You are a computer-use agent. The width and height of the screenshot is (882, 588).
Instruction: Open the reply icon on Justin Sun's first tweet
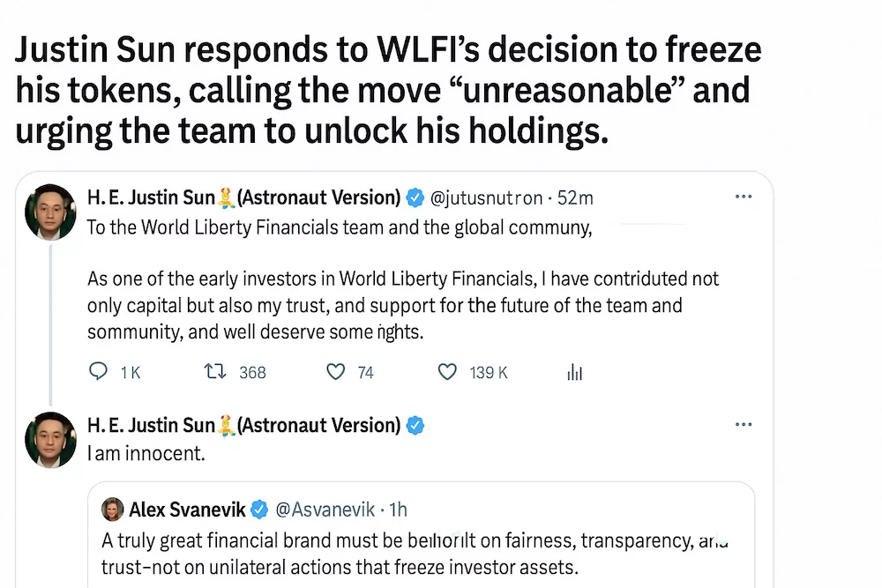[99, 371]
